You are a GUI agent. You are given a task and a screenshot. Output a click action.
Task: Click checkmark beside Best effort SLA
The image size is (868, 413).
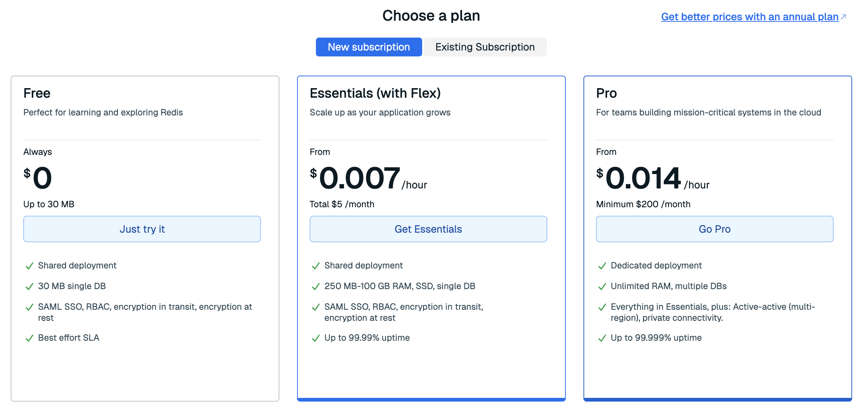[29, 338]
